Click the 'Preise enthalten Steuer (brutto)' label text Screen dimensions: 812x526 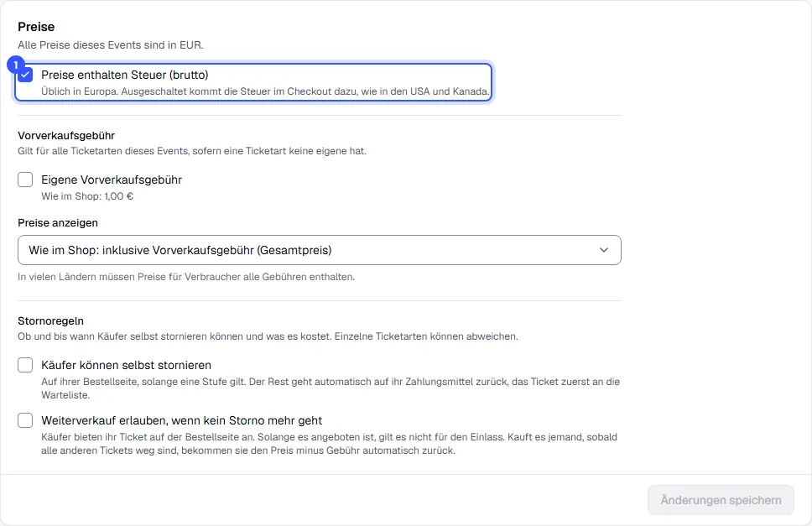tap(125, 75)
